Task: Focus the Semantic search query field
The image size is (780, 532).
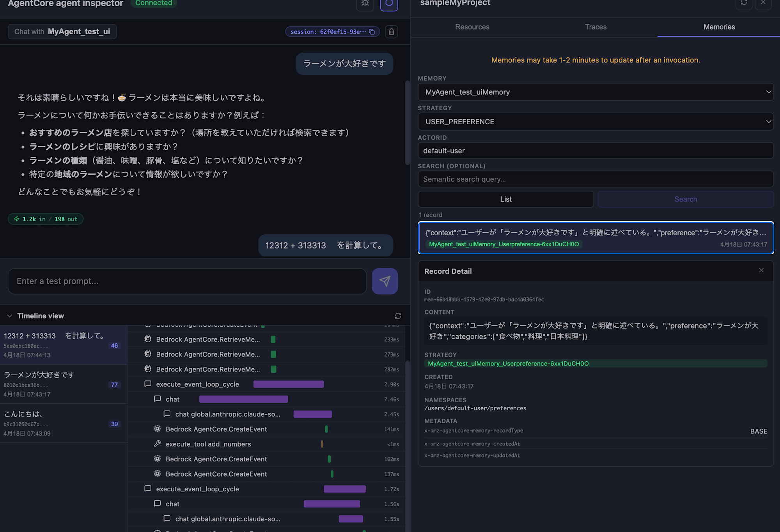Action: tap(595, 179)
